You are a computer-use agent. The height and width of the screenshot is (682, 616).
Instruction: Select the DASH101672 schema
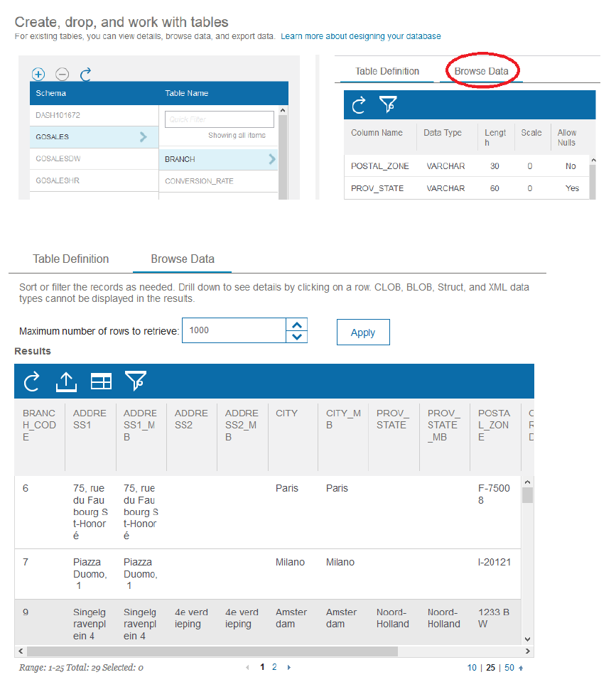(x=94, y=115)
